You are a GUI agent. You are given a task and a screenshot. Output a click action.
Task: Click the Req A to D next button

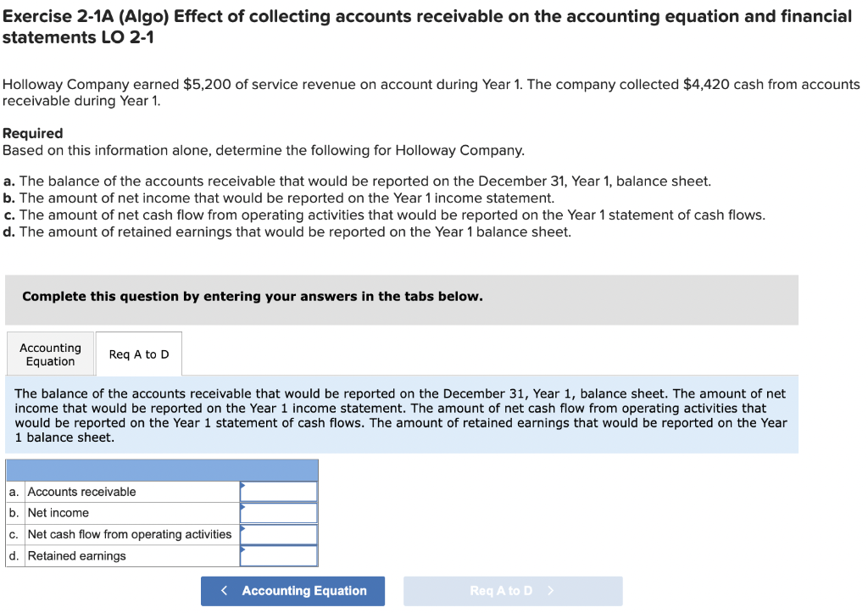(513, 591)
